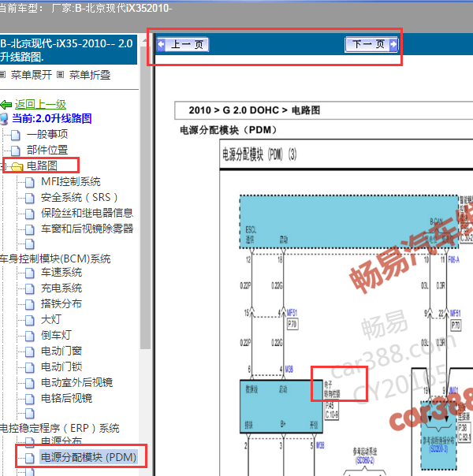Open 电控稳定程序（ERP）系统 entry
473x476 pixels.
tap(60, 428)
